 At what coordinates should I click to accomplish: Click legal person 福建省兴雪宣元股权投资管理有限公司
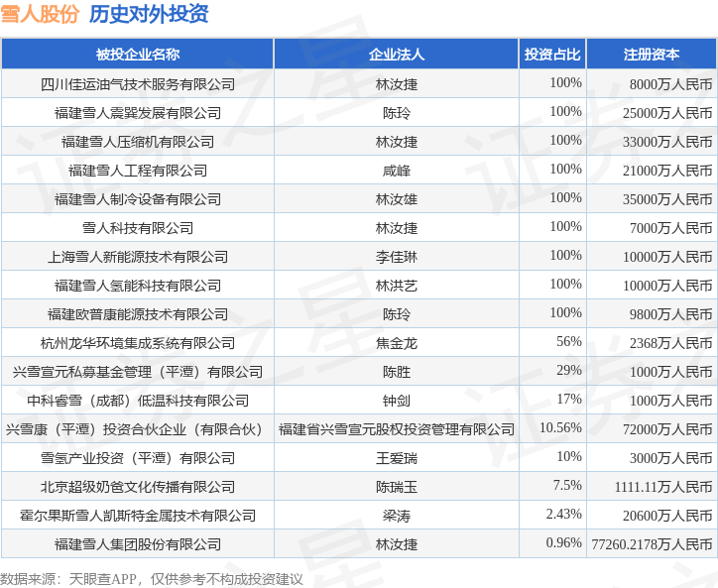click(x=397, y=429)
